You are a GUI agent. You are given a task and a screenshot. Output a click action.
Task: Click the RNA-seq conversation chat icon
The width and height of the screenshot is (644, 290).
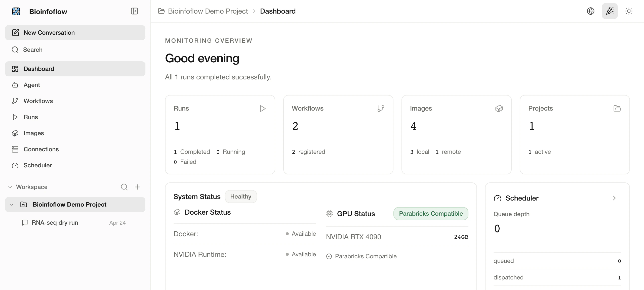(x=25, y=223)
